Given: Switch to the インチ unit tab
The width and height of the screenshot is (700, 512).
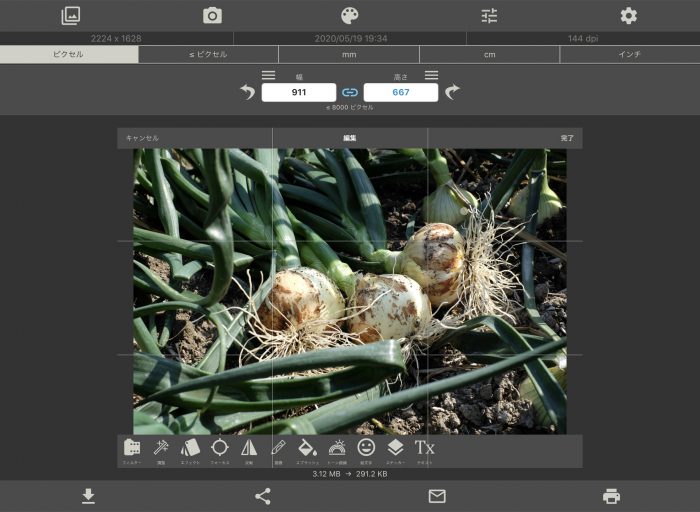Looking at the screenshot, I should pos(630,54).
